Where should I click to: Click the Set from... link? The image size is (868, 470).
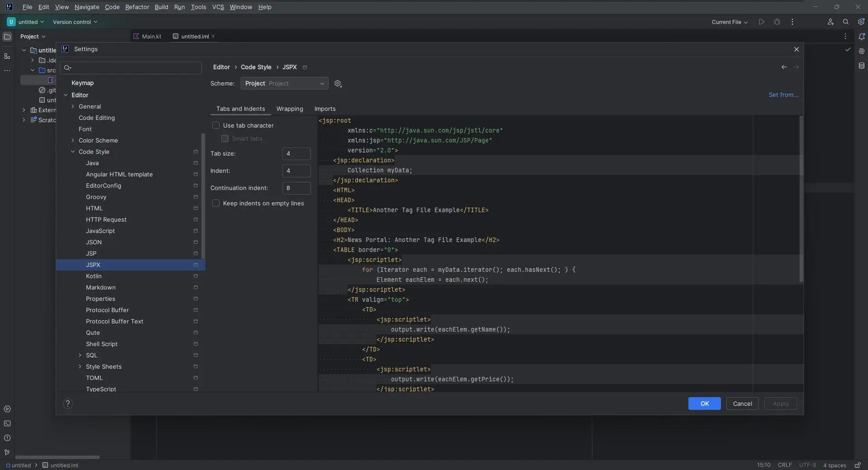click(783, 95)
